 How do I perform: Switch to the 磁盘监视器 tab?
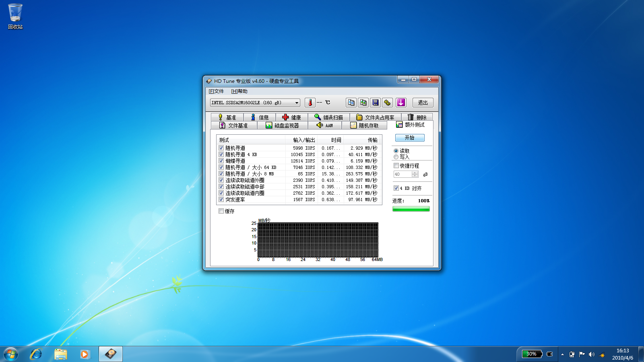283,125
